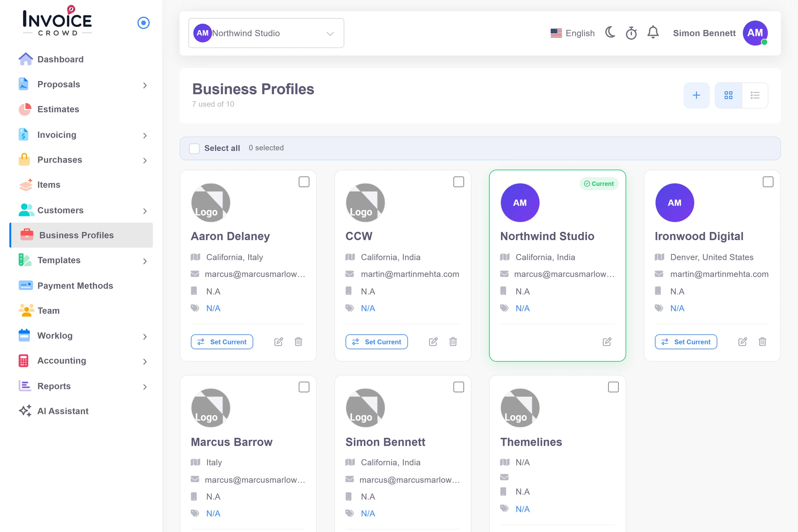The width and height of the screenshot is (798, 532).
Task: Click N/A tag link on Themelines card
Action: pos(522,509)
